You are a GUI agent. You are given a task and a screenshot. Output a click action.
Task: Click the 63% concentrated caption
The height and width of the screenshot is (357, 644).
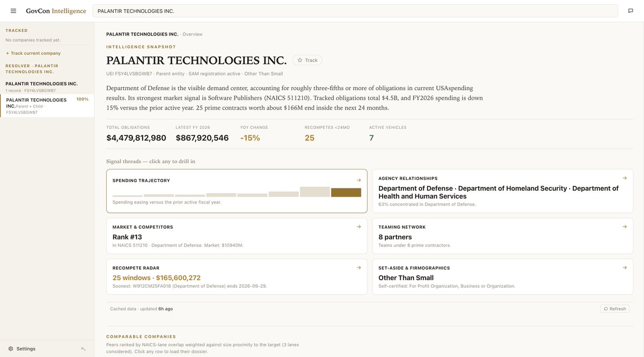[x=427, y=205]
